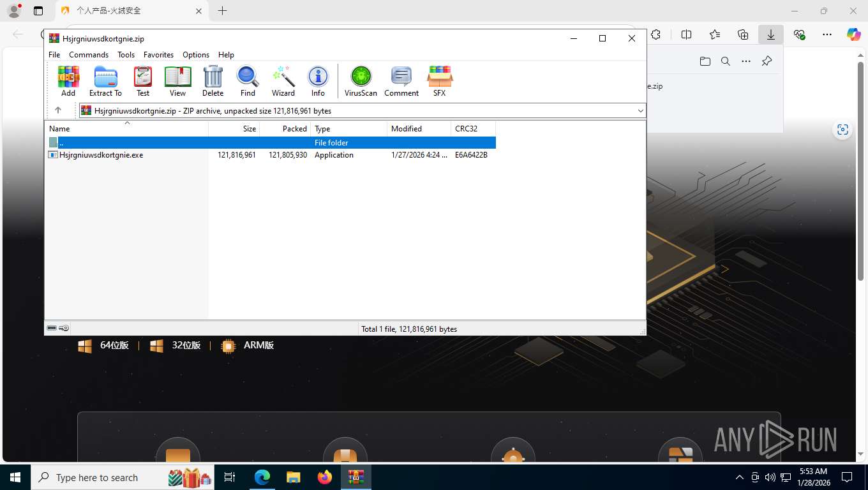
Task: Sort by the Modified column header
Action: [x=419, y=129]
